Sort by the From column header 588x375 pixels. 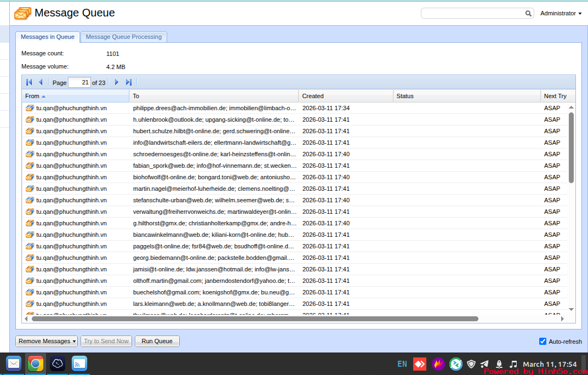click(x=33, y=96)
